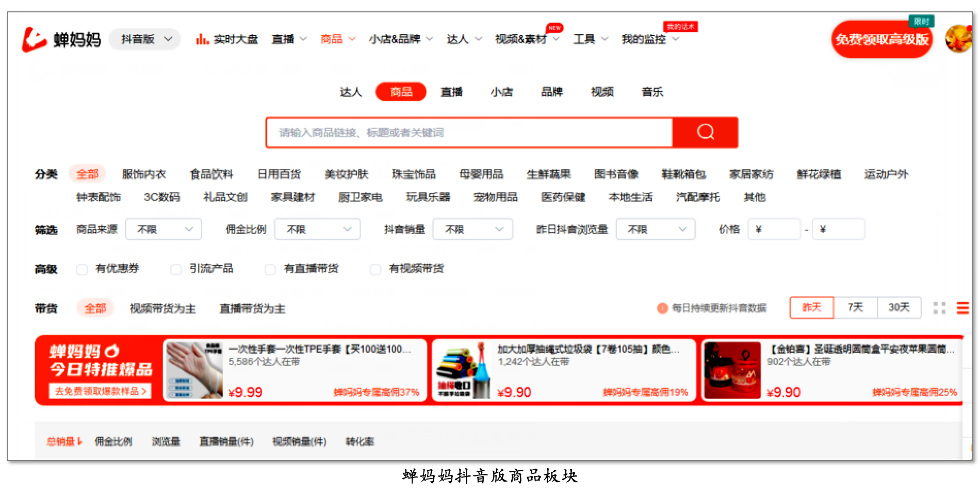
Task: Open the 平安夜苹果圆筒 product thumbnail
Action: pos(732,370)
